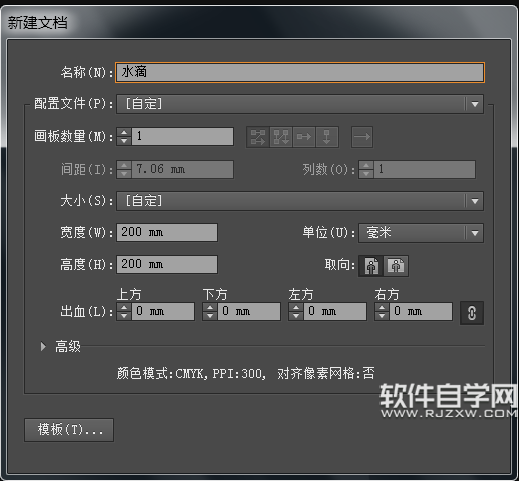This screenshot has height=481, width=519.
Task: Click the 画板数量 artboard count field
Action: pos(183,136)
